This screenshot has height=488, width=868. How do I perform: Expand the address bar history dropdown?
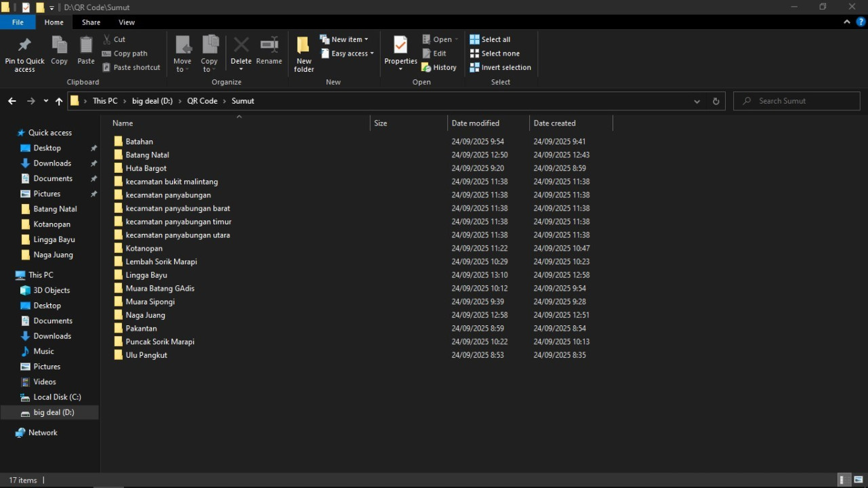[697, 101]
